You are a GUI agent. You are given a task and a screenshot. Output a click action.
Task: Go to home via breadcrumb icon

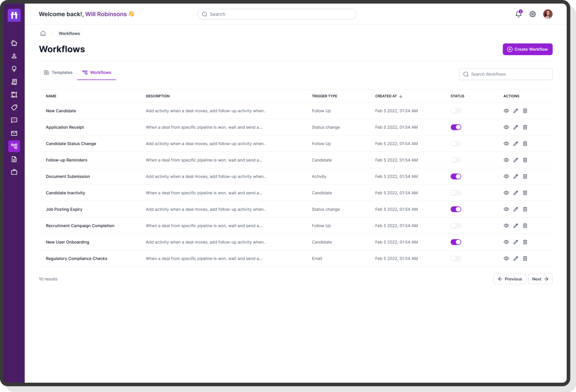click(x=43, y=33)
